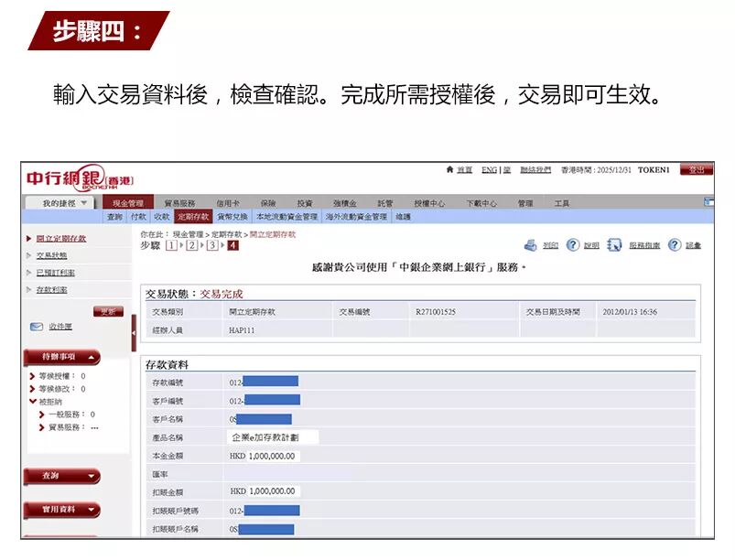Click the service guide icon
Image resolution: width=735 pixels, height=560 pixels.
(x=614, y=244)
